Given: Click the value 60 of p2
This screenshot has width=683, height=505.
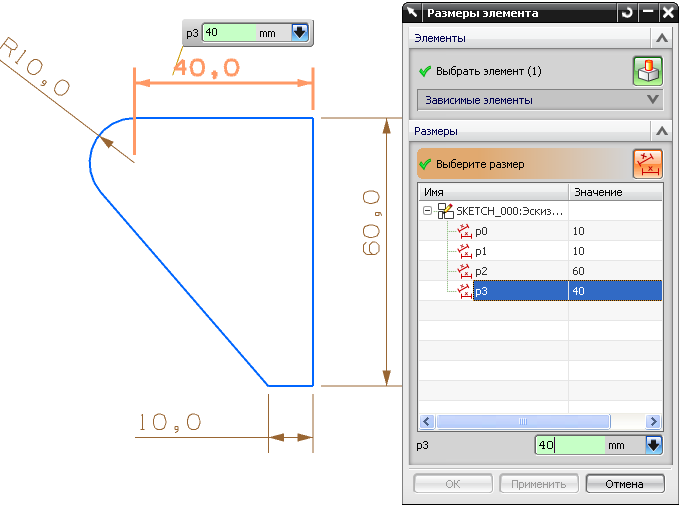Looking at the screenshot, I should click(x=578, y=271).
